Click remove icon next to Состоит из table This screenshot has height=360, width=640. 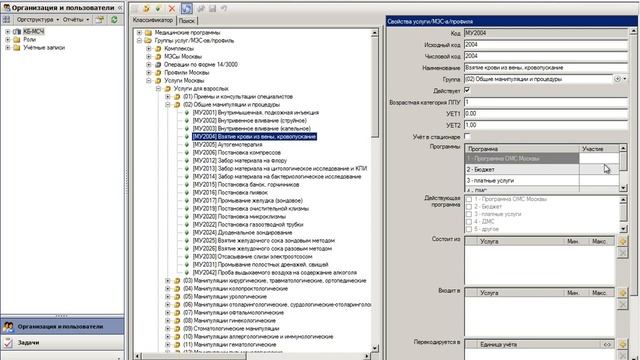(622, 253)
